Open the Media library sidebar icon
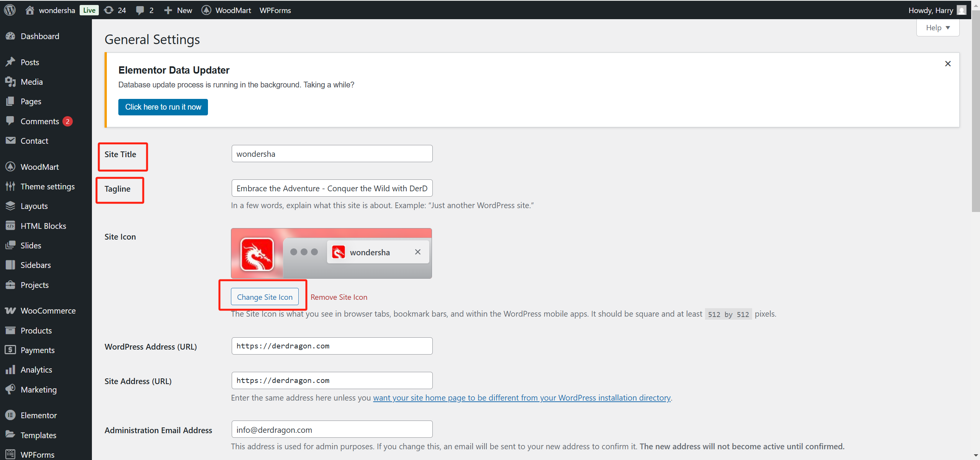980x460 pixels. click(x=10, y=82)
